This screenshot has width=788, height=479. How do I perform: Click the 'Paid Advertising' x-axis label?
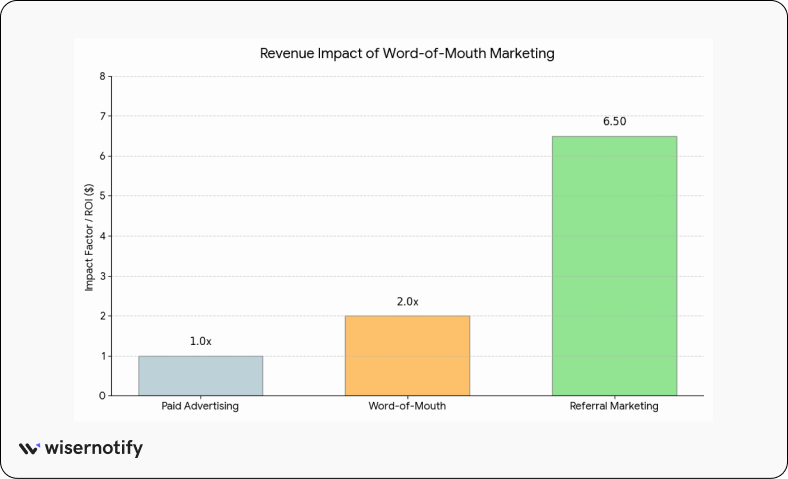[x=200, y=408]
